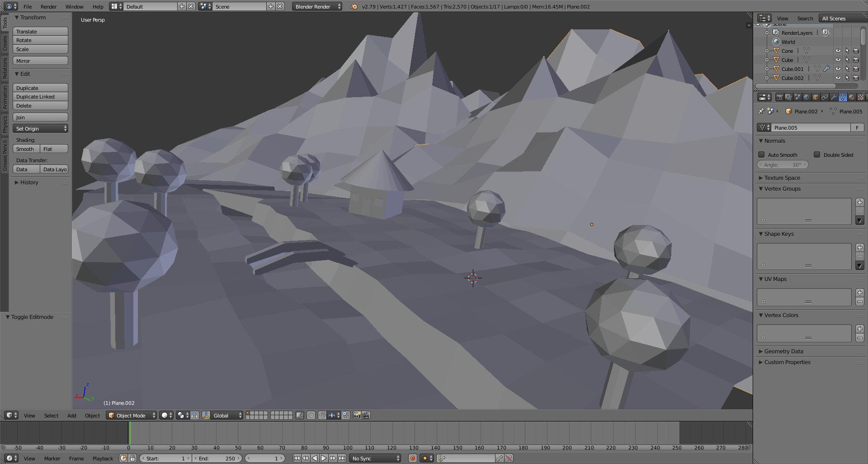Click the lock camera to layers icon
868x464 pixels.
click(x=299, y=415)
